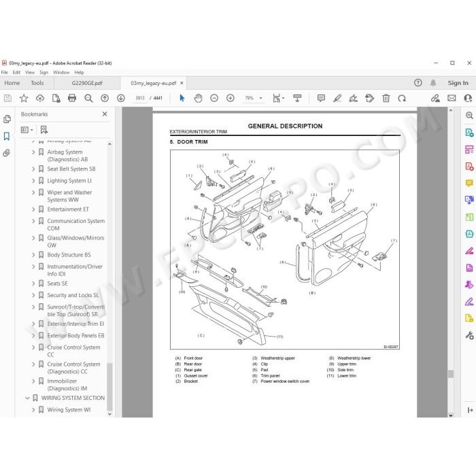
Task: Open the View menu
Action: click(30, 72)
